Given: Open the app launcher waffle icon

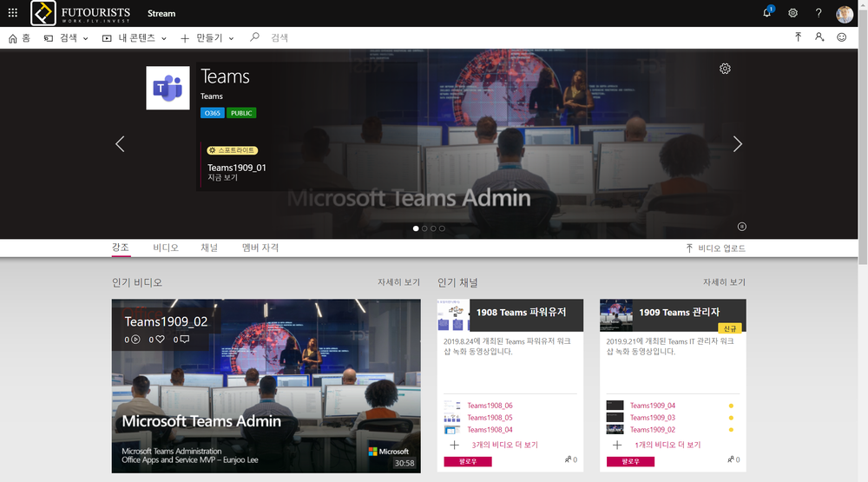Looking at the screenshot, I should [12, 13].
